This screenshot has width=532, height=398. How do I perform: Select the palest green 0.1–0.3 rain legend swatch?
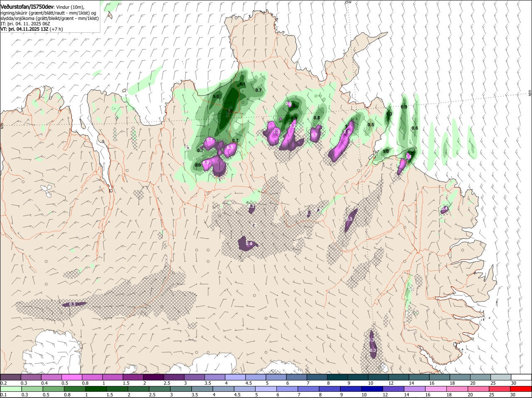(11, 389)
